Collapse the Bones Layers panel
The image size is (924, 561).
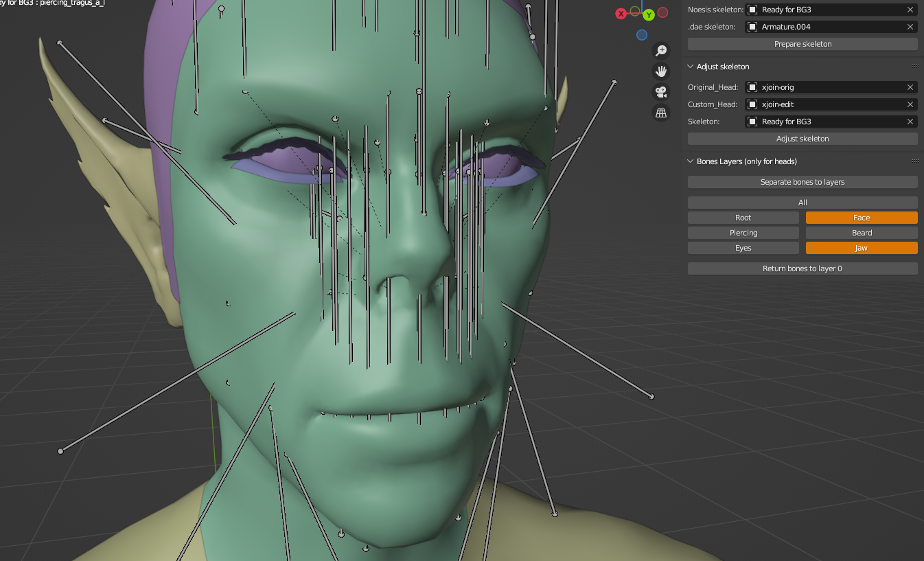[x=691, y=161]
